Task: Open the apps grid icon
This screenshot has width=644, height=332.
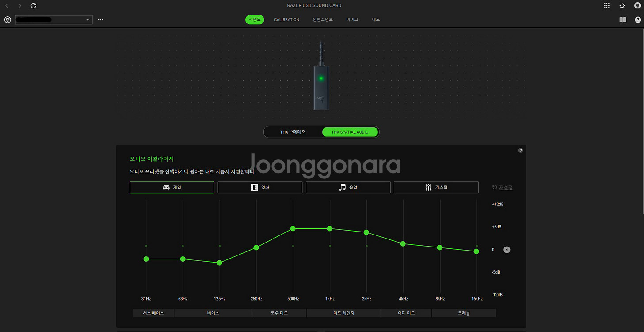Action: (x=607, y=6)
